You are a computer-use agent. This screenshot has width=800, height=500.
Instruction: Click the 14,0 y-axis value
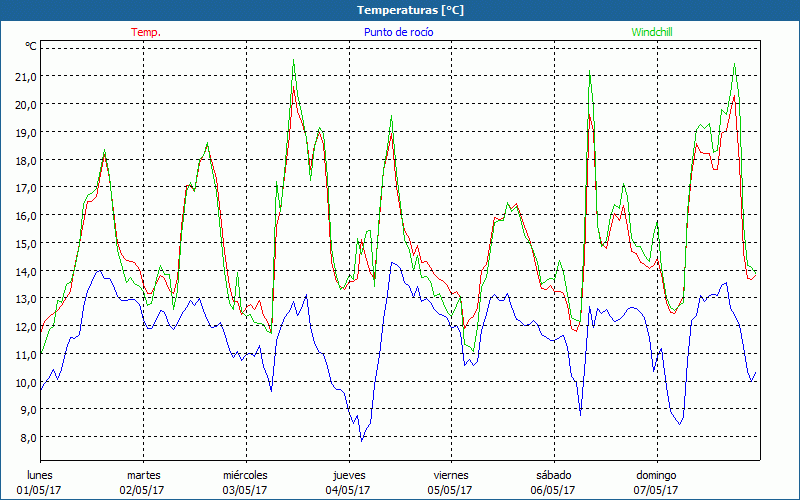coord(25,271)
